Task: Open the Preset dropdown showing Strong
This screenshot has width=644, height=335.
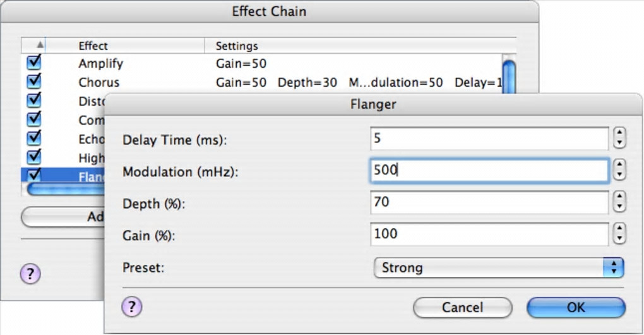Action: point(498,267)
